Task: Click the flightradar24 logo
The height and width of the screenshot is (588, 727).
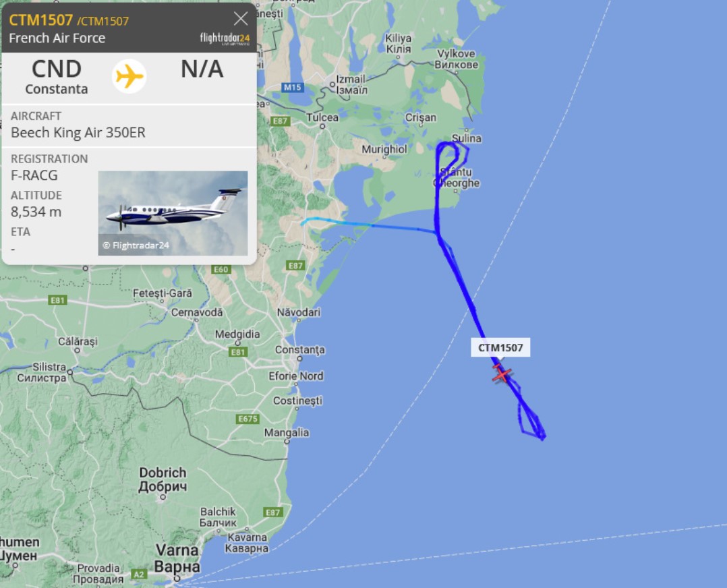Action: click(x=225, y=38)
